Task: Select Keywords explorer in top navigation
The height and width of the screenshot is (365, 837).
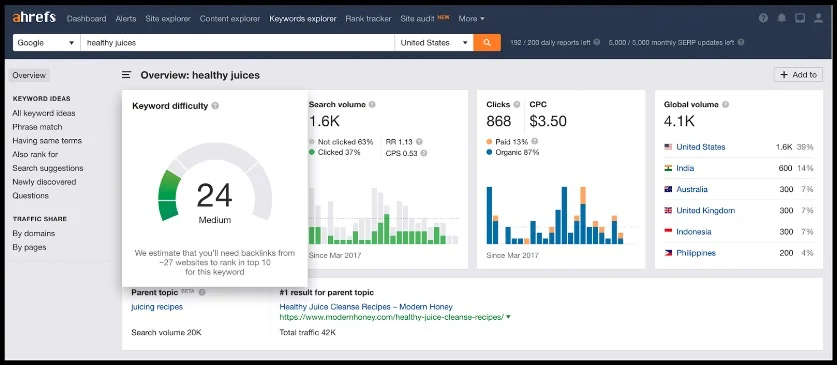Action: [303, 19]
